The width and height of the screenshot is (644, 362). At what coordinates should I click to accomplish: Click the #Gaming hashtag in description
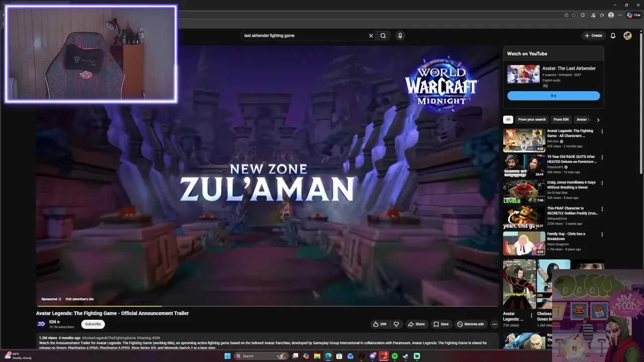pyautogui.click(x=144, y=338)
